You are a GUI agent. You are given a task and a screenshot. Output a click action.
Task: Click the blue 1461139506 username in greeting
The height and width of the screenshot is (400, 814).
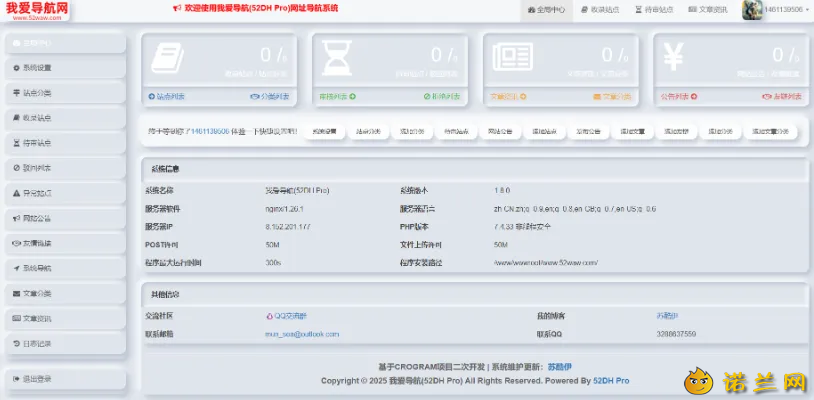(210, 132)
